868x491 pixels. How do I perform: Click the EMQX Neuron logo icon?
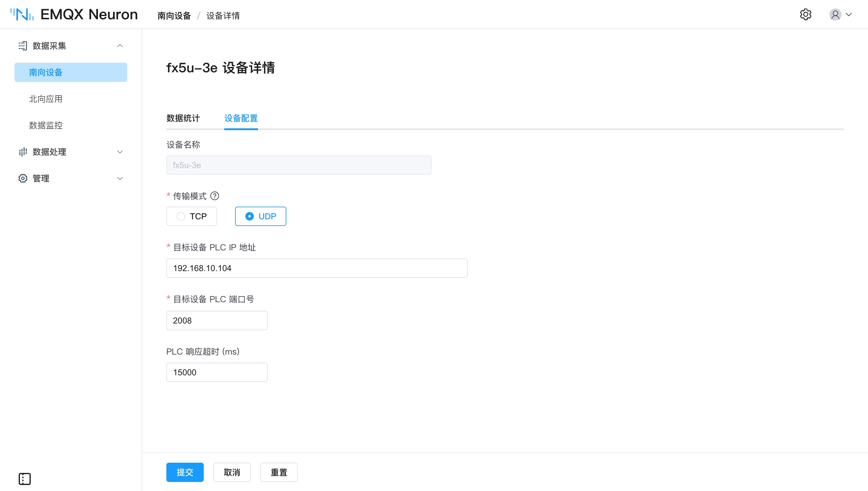pos(22,14)
